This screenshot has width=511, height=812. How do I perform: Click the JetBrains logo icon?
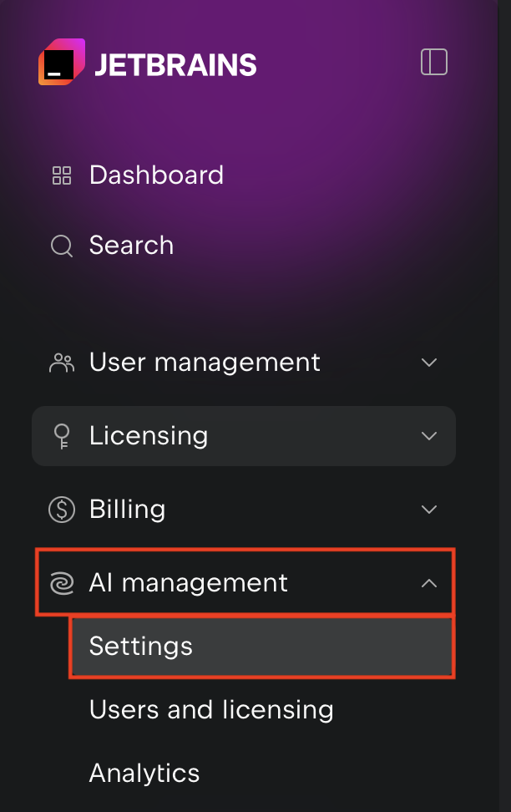[x=62, y=62]
